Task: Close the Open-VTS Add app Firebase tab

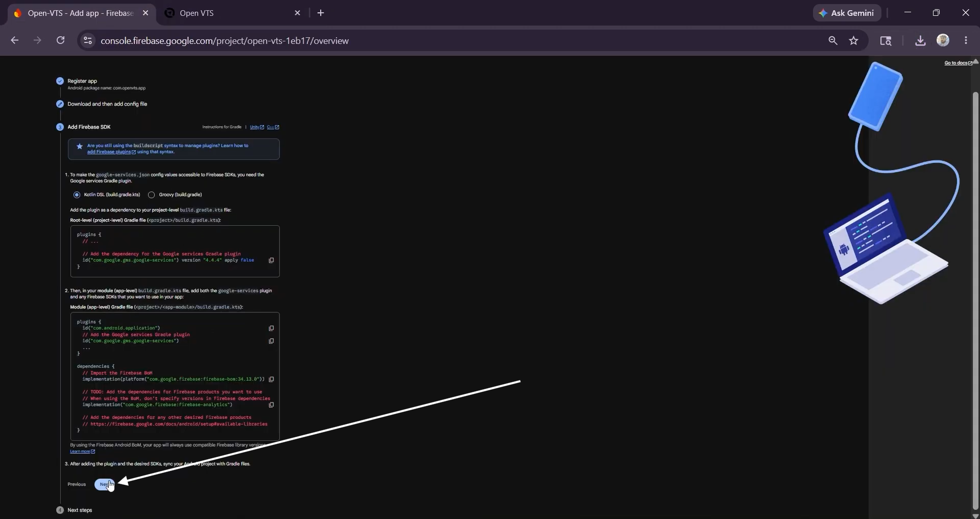Action: [x=146, y=13]
